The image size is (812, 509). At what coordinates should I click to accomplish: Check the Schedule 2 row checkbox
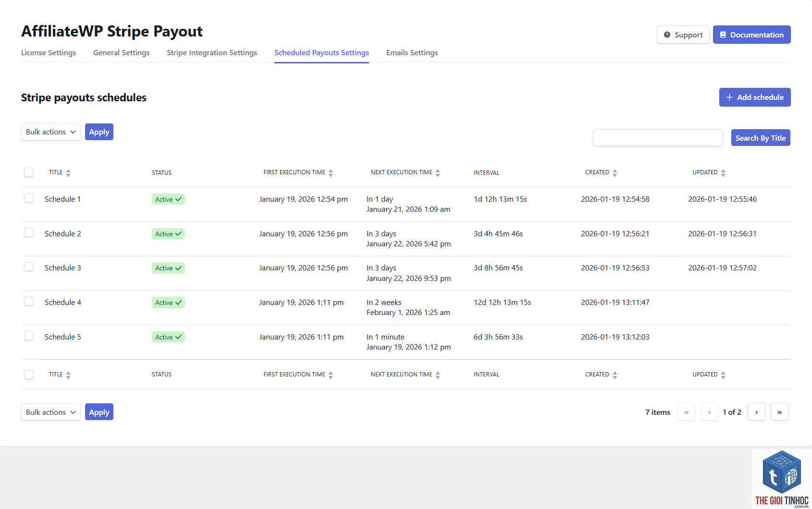coord(29,232)
